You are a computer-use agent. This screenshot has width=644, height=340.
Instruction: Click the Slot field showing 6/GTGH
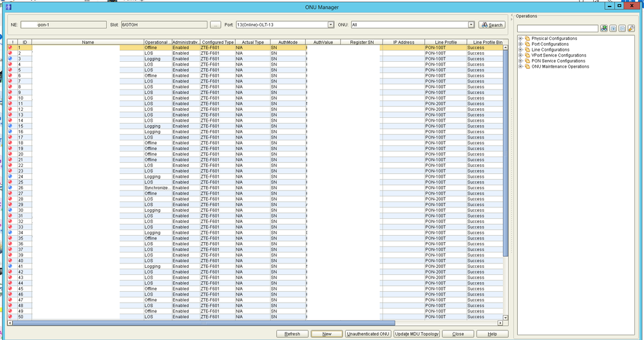(164, 24)
